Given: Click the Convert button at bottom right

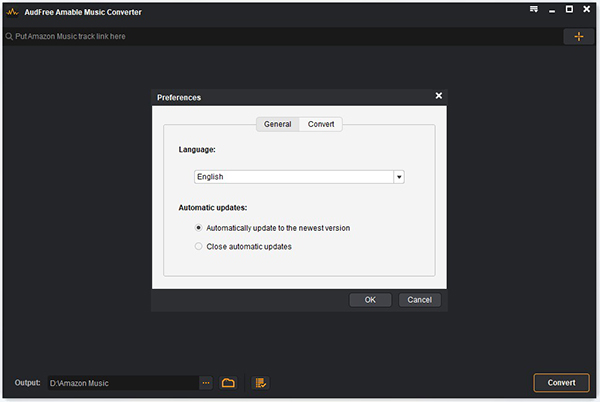Looking at the screenshot, I should (x=561, y=383).
